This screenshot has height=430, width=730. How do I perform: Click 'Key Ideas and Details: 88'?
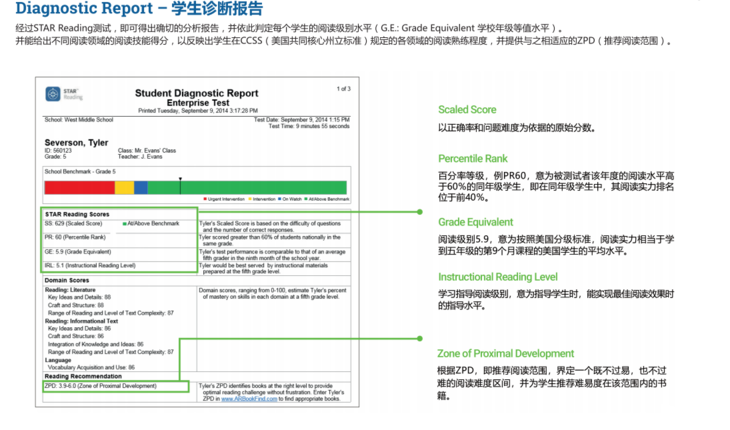[79, 297]
